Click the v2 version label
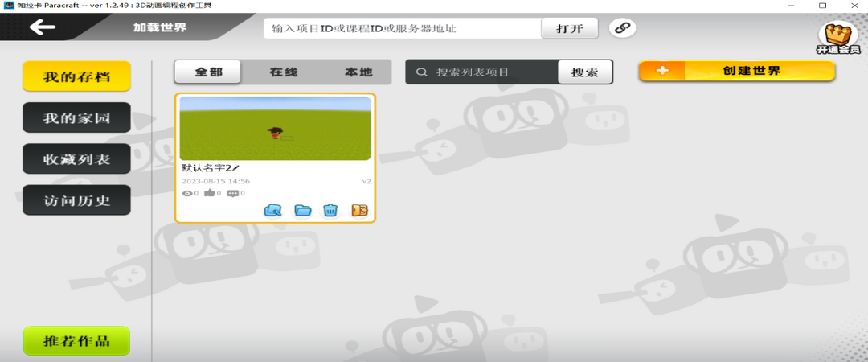 366,181
